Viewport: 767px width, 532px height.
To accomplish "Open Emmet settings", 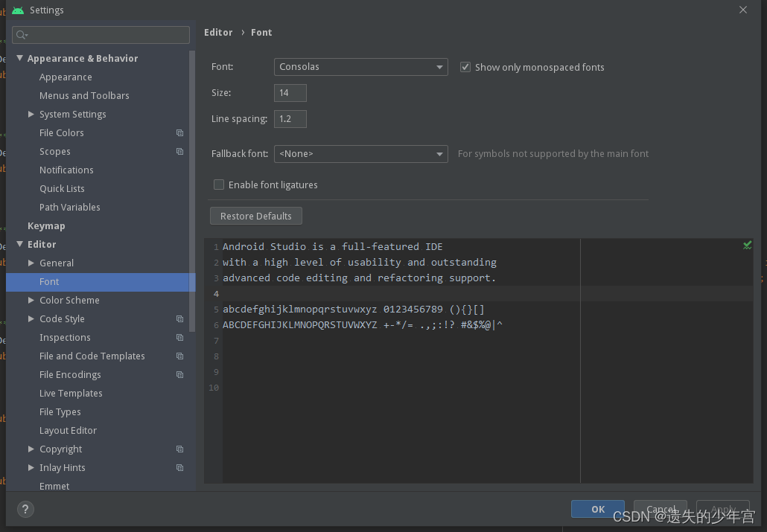I will [x=54, y=486].
